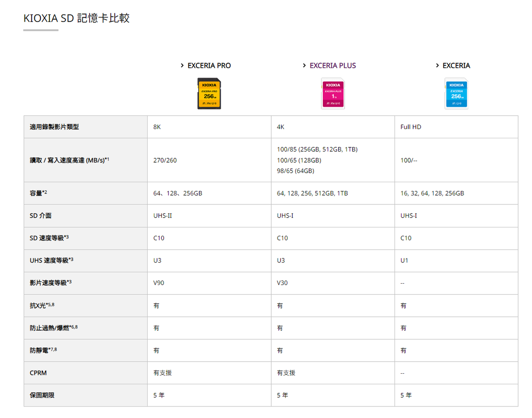Open the EXCERIA PRO product link
532x418 pixels.
(209, 66)
